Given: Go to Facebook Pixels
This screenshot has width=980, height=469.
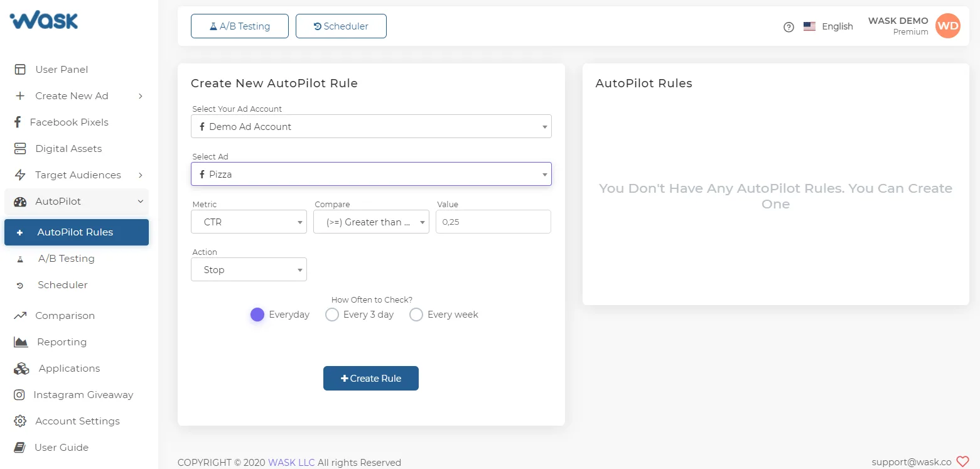Looking at the screenshot, I should coord(69,122).
